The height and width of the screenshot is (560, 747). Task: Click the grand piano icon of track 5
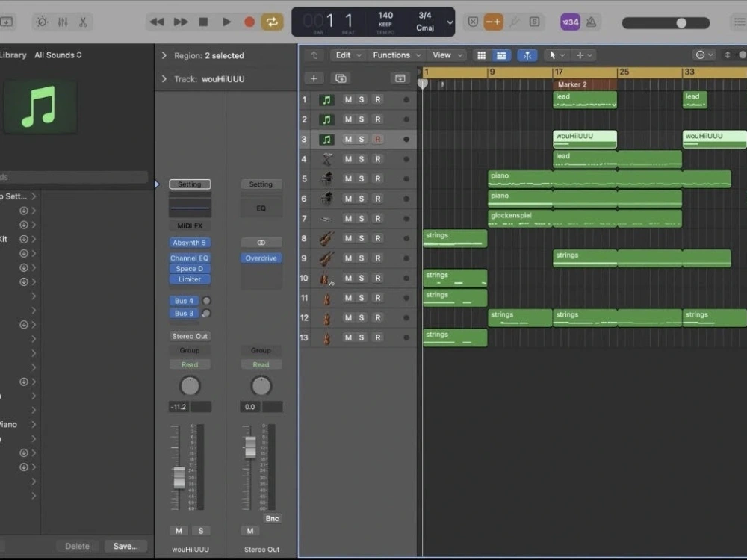pyautogui.click(x=326, y=179)
